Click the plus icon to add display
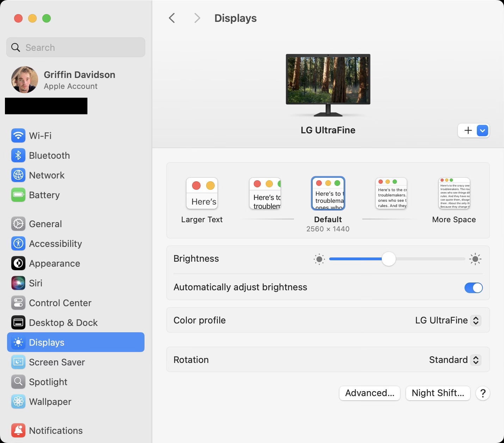Screen dimensions: 504x443 [468, 131]
